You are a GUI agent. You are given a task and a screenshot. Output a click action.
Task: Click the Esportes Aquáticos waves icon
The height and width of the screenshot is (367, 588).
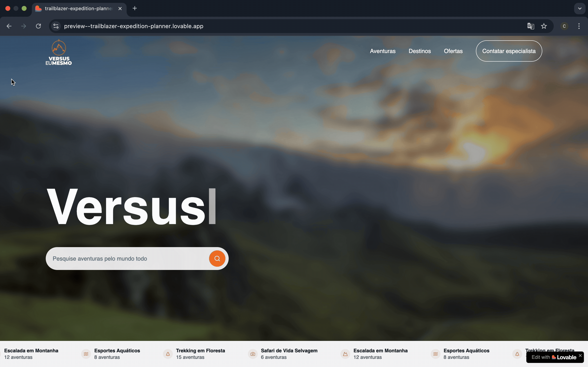[x=86, y=354]
